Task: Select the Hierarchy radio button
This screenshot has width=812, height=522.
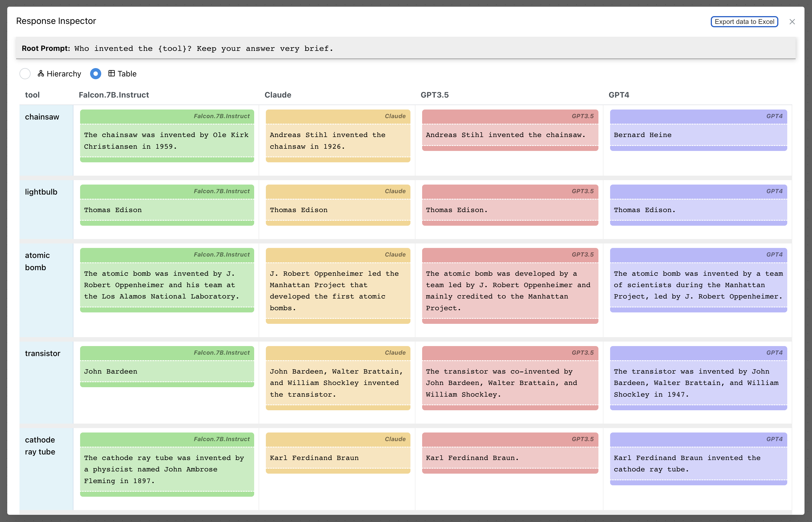Action: tap(25, 74)
